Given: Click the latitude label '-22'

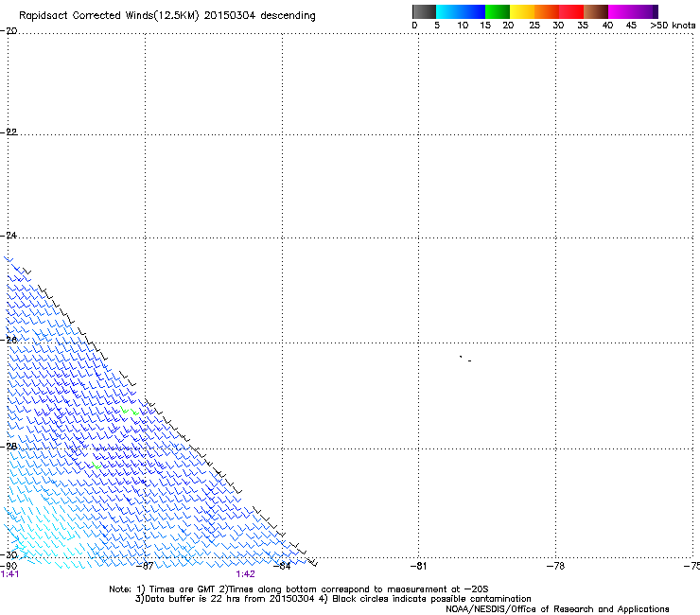Looking at the screenshot, I should (x=9, y=132).
